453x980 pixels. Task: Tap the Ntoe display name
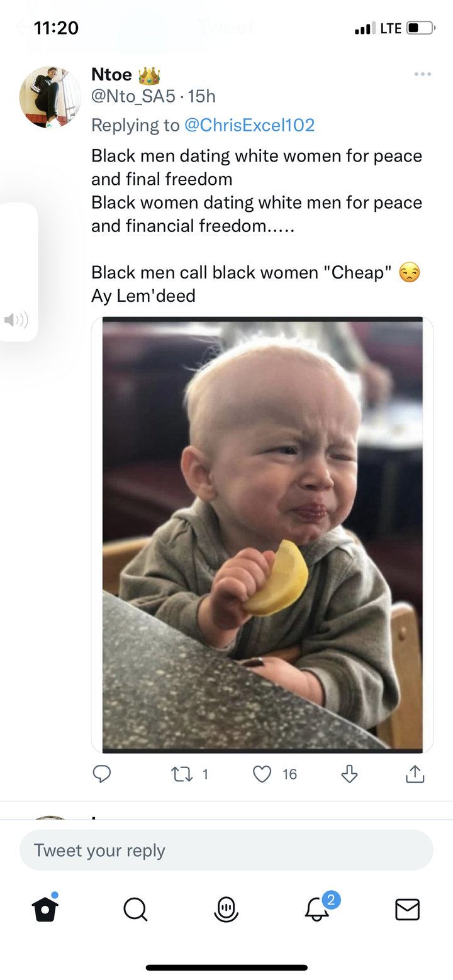(x=111, y=74)
